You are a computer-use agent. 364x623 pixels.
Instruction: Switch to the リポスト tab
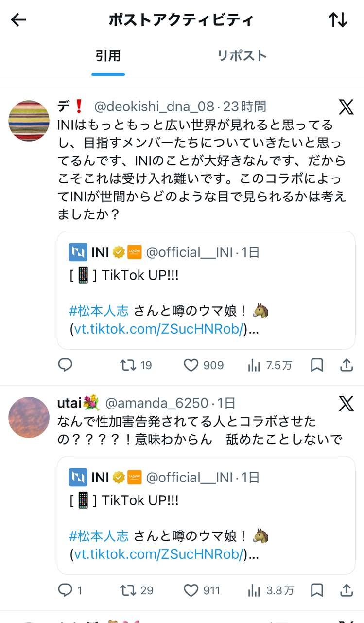tap(242, 56)
